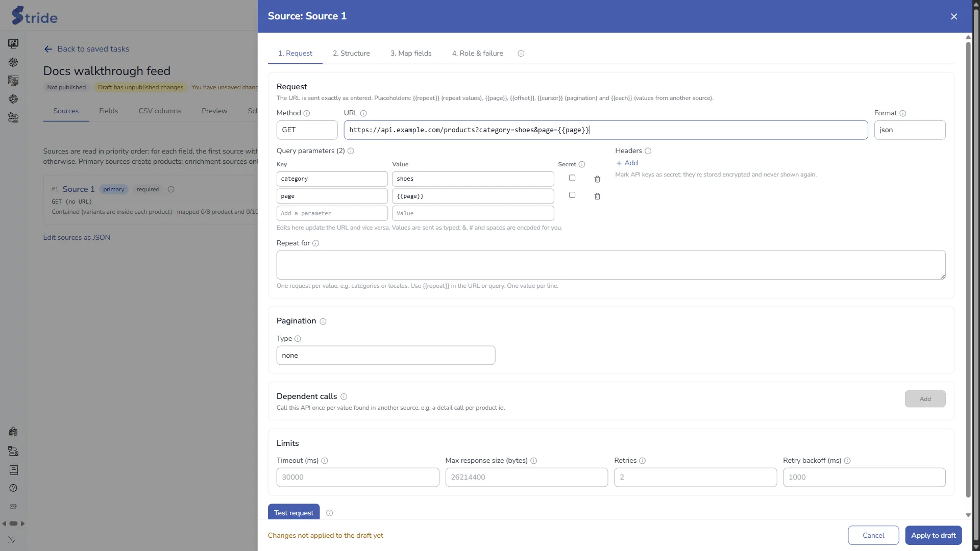The height and width of the screenshot is (551, 980).
Task: Click the Pagination info icon
Action: pyautogui.click(x=323, y=321)
